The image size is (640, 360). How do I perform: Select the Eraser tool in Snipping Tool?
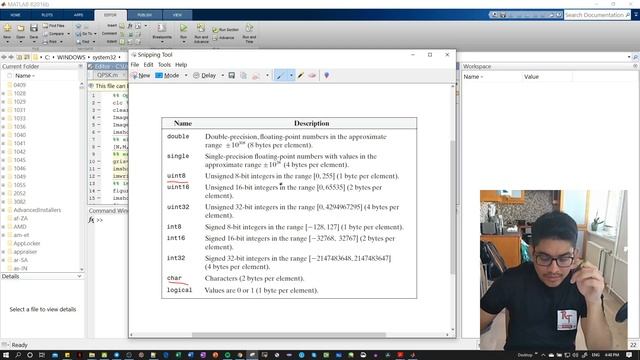pyautogui.click(x=312, y=76)
